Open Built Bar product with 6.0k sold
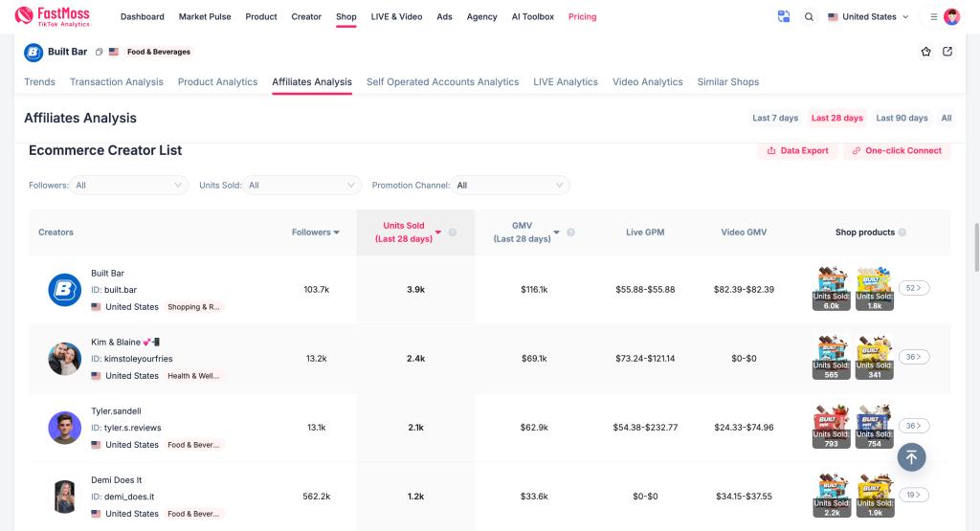This screenshot has width=980, height=531. tap(832, 289)
